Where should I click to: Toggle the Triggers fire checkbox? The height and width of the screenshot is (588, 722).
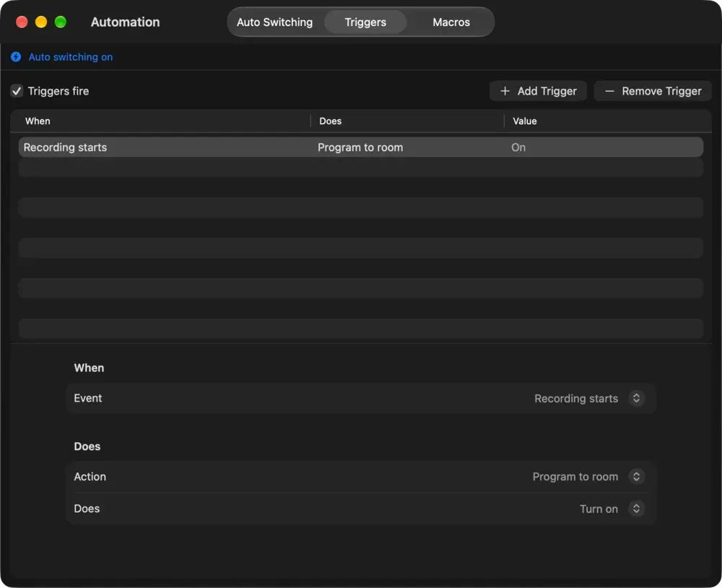tap(17, 91)
